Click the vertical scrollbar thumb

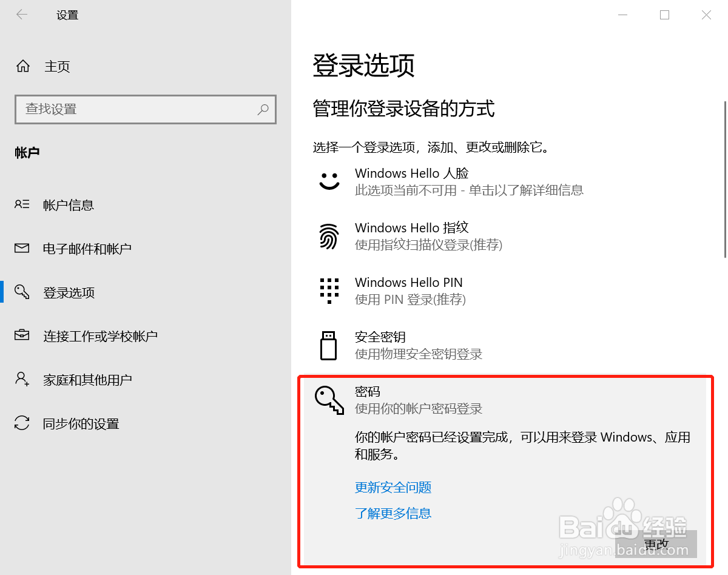coord(724,180)
